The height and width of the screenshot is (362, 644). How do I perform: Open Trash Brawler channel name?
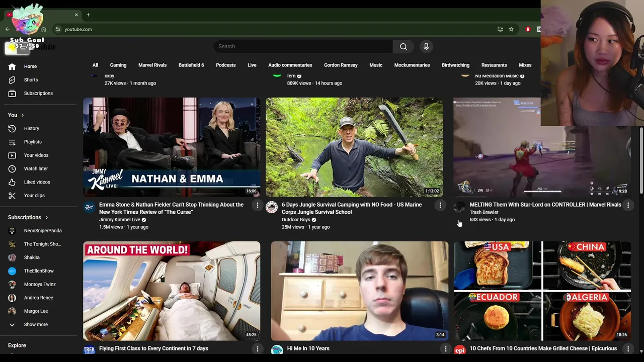(484, 212)
